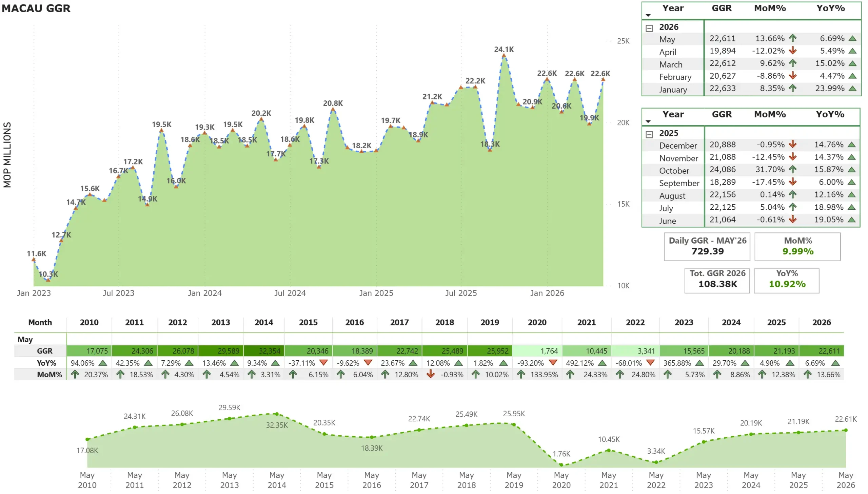
Task: Collapse the 2025 year group
Action: [x=649, y=134]
